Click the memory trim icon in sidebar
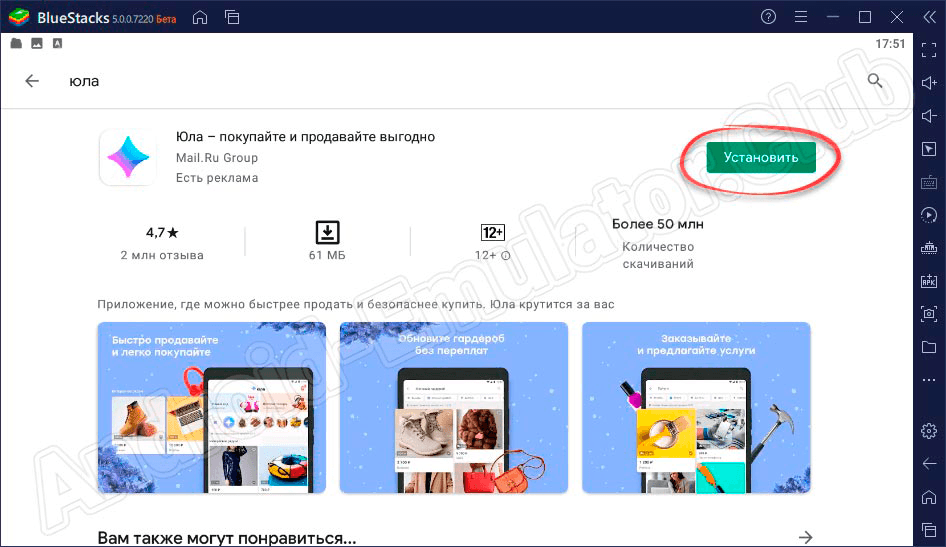Viewport: 946px width, 547px height. tap(929, 247)
